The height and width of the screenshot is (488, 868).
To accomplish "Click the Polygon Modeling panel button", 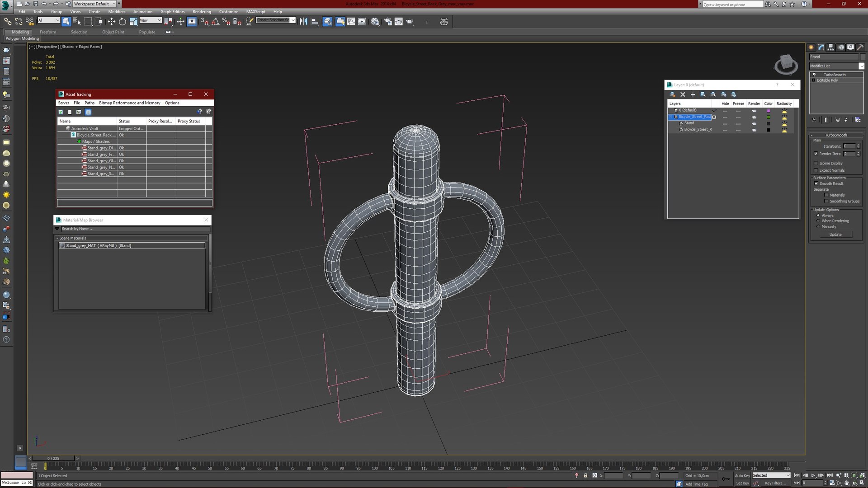I will click(22, 39).
